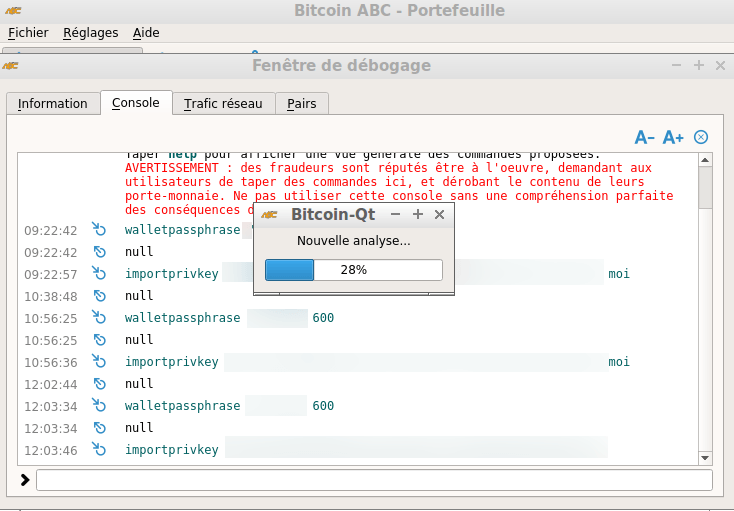Maximize the Bitcoin-Qt progress dialog
The image size is (734, 511).
(418, 214)
